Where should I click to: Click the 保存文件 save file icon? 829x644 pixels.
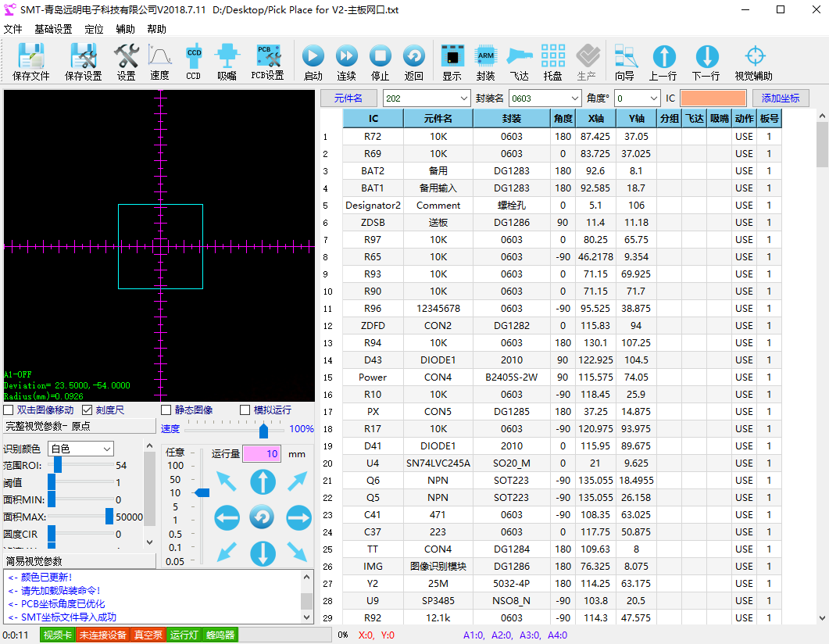(31, 61)
